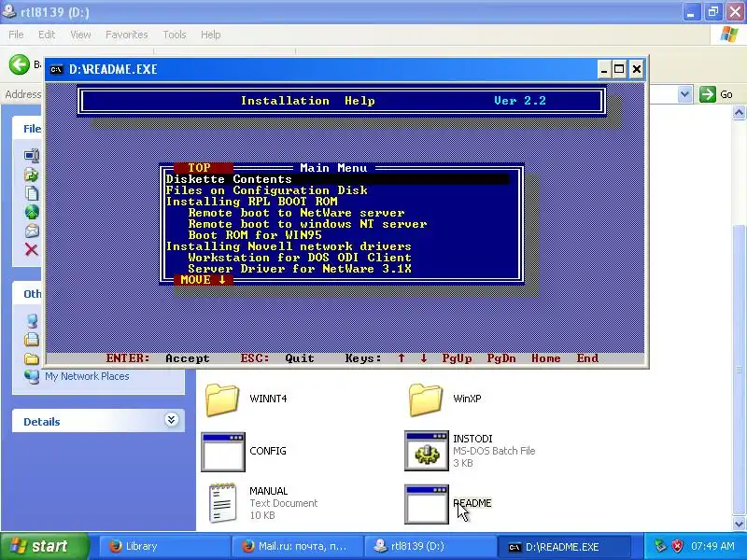This screenshot has width=747, height=560.
Task: Maximize the README.EXE console window
Action: pos(619,69)
